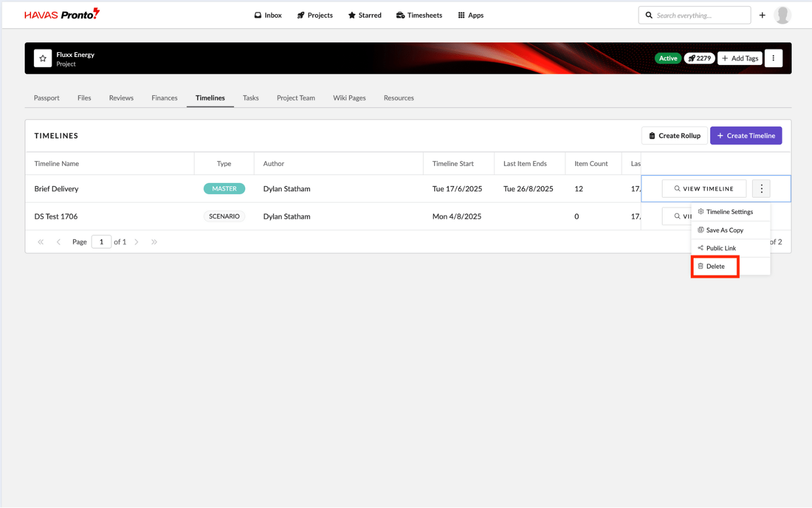Viewport: 812px width, 508px height.
Task: Star the Fluxx Energy project
Action: [43, 58]
